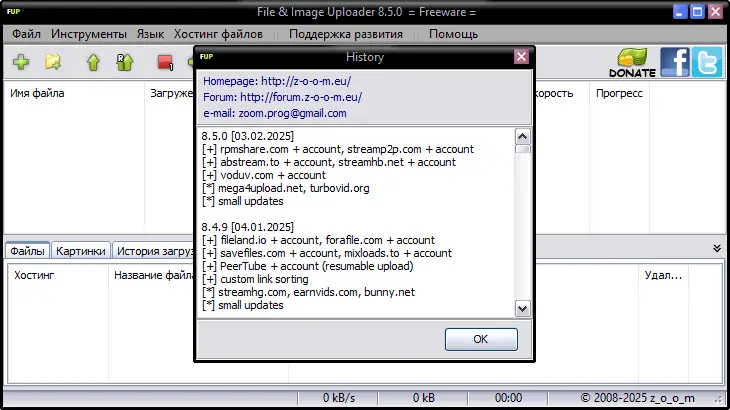Close the History dialog with X button
Viewport: 730px width, 410px height.
[x=521, y=57]
